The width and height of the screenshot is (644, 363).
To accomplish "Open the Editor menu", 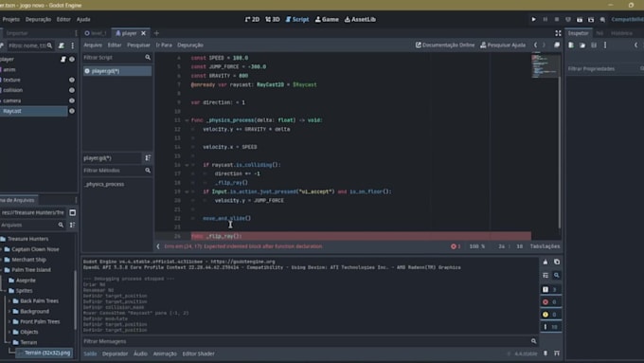I will point(63,19).
